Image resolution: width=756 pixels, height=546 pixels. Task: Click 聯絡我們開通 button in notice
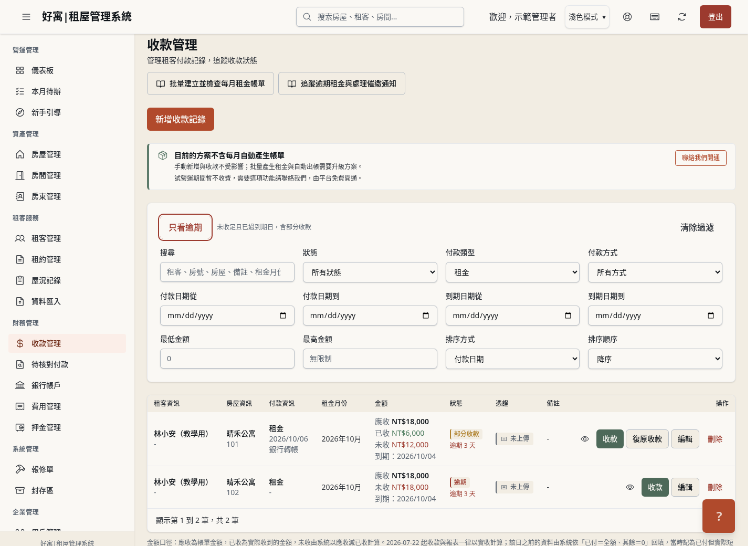(701, 158)
